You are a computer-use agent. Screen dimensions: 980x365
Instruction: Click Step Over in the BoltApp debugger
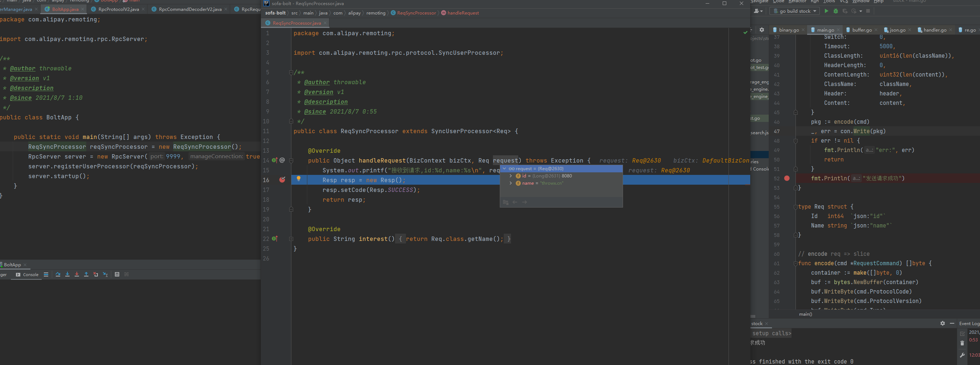pos(58,274)
